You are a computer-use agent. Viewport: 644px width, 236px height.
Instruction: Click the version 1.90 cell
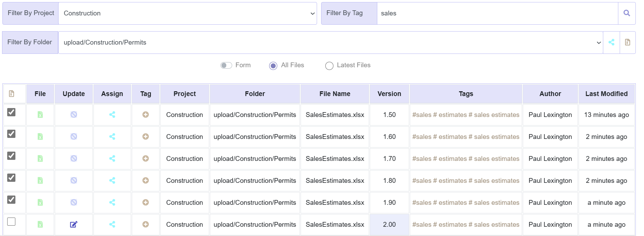pos(389,202)
